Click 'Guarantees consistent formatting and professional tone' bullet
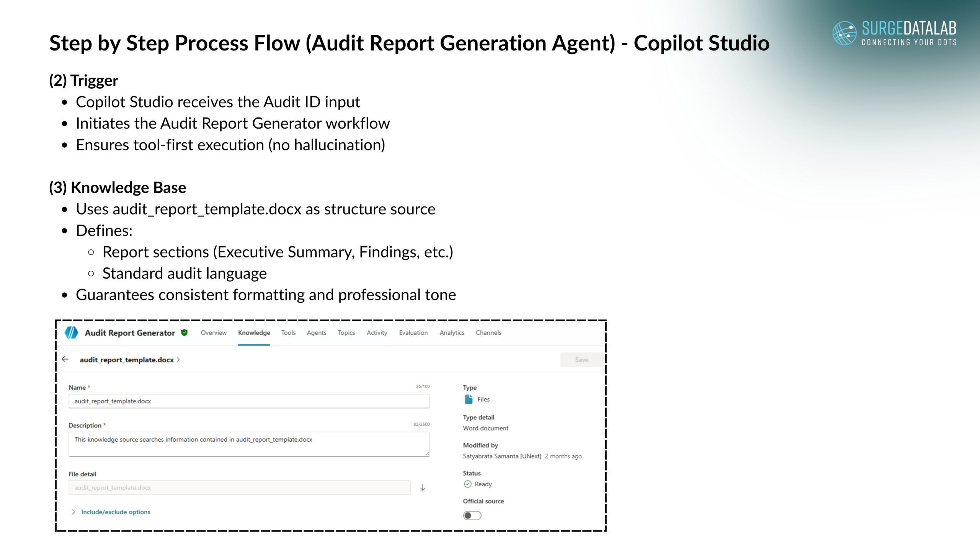The height and width of the screenshot is (551, 980). click(266, 295)
